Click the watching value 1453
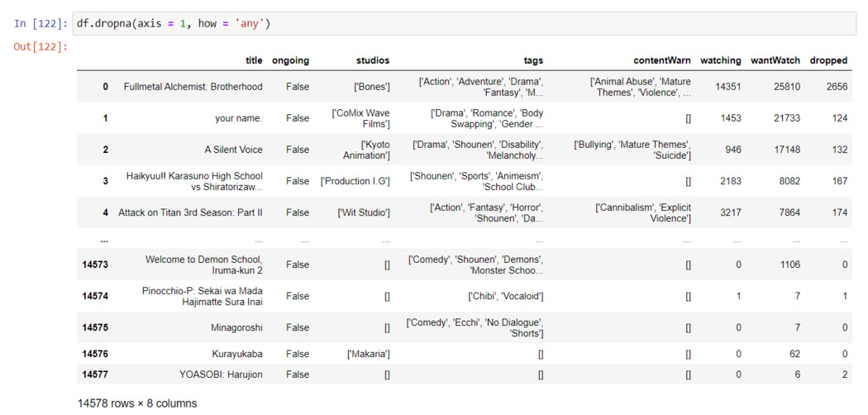Viewport: 868px width, 415px height. [x=731, y=118]
